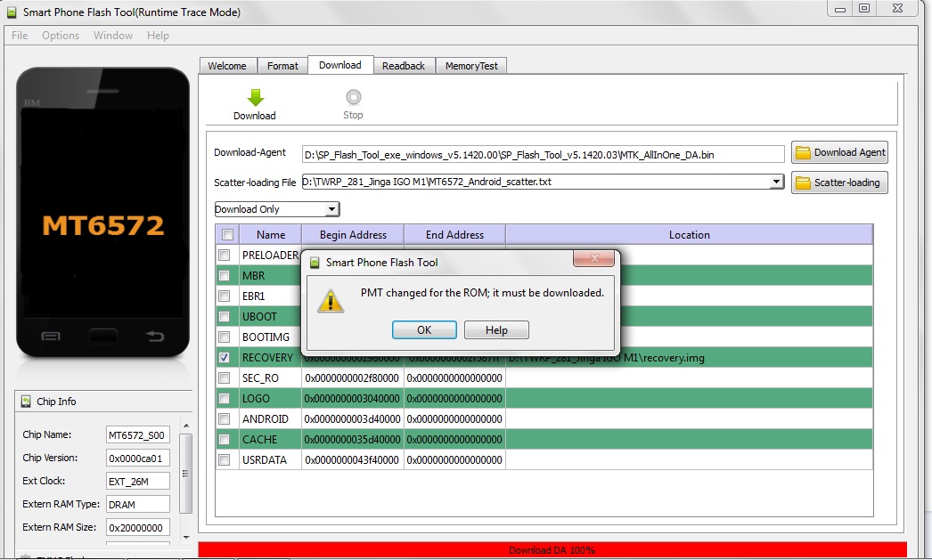The width and height of the screenshot is (932, 560).
Task: Click OK in the warning dialog
Action: tap(424, 330)
